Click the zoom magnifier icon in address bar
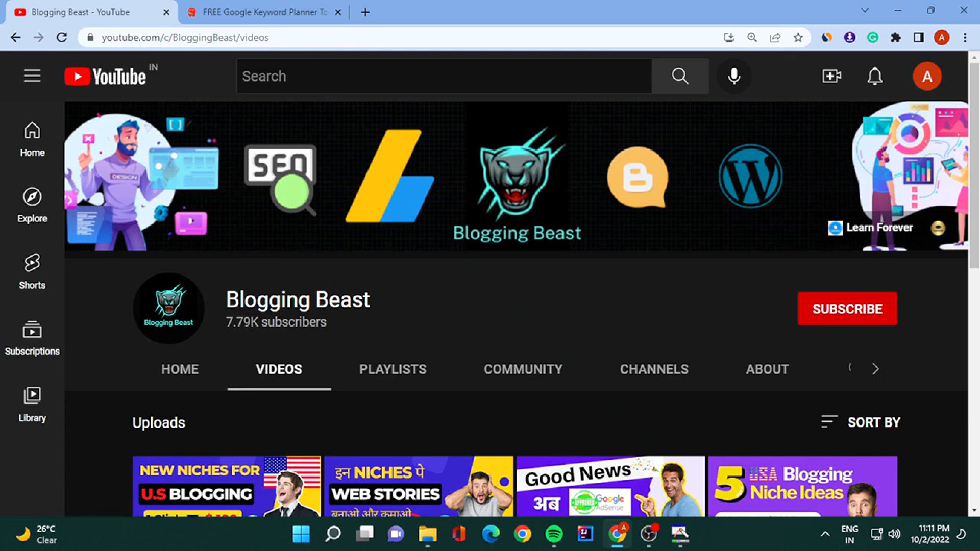980x551 pixels. 752,37
